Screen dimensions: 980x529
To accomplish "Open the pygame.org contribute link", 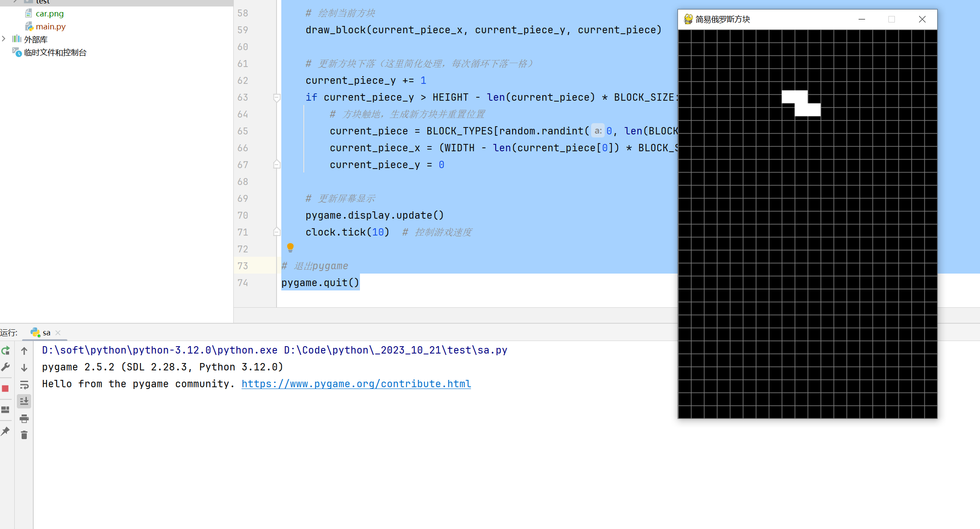I will 356,384.
